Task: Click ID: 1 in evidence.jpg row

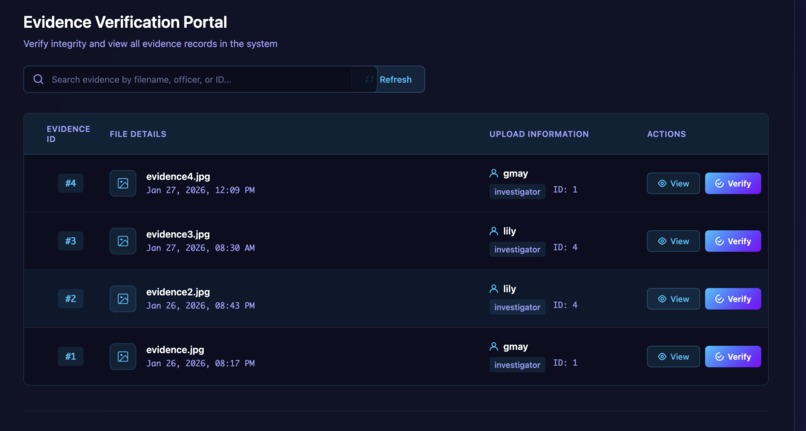Action: click(565, 363)
